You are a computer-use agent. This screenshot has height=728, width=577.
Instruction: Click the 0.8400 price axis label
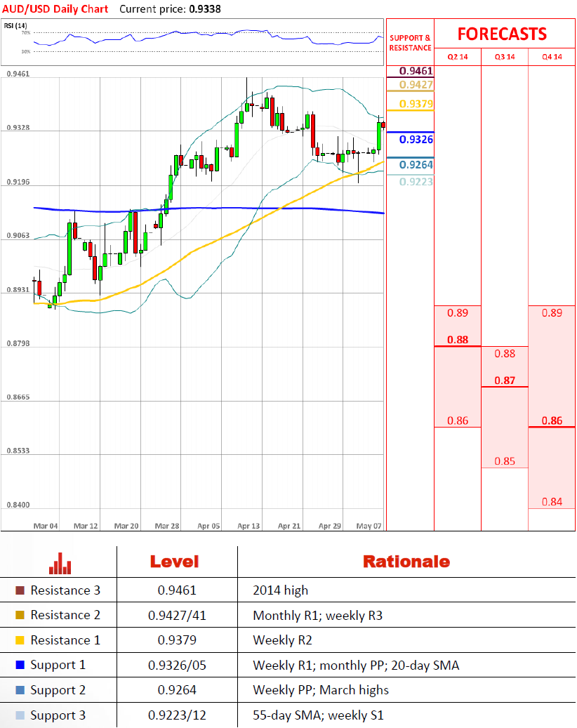pyautogui.click(x=18, y=505)
